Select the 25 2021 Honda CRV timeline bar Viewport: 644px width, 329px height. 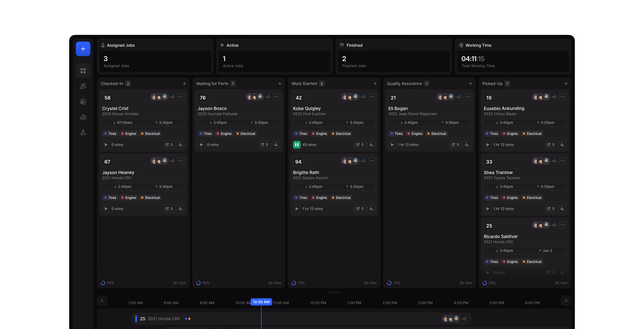(301, 319)
